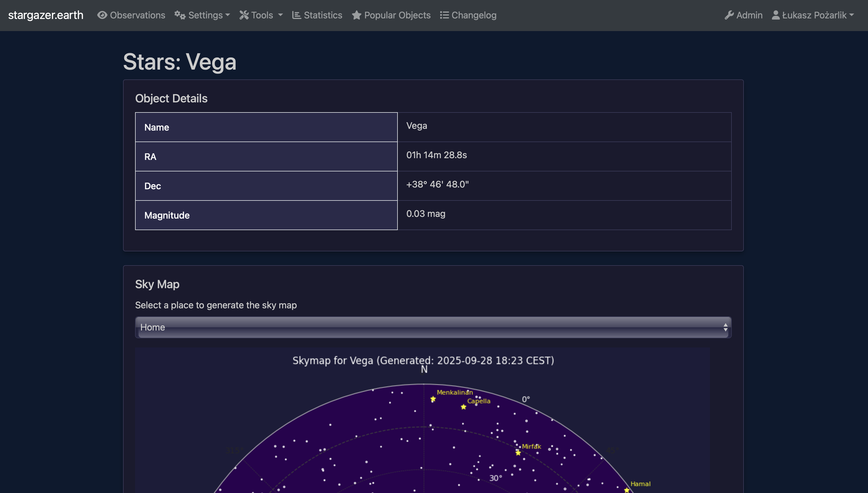Open the Changelog page

(474, 15)
